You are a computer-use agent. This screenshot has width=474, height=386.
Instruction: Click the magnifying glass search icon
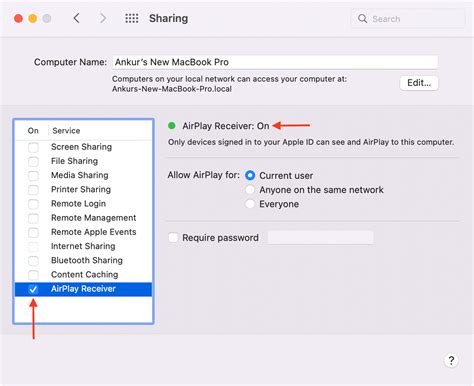pos(362,19)
